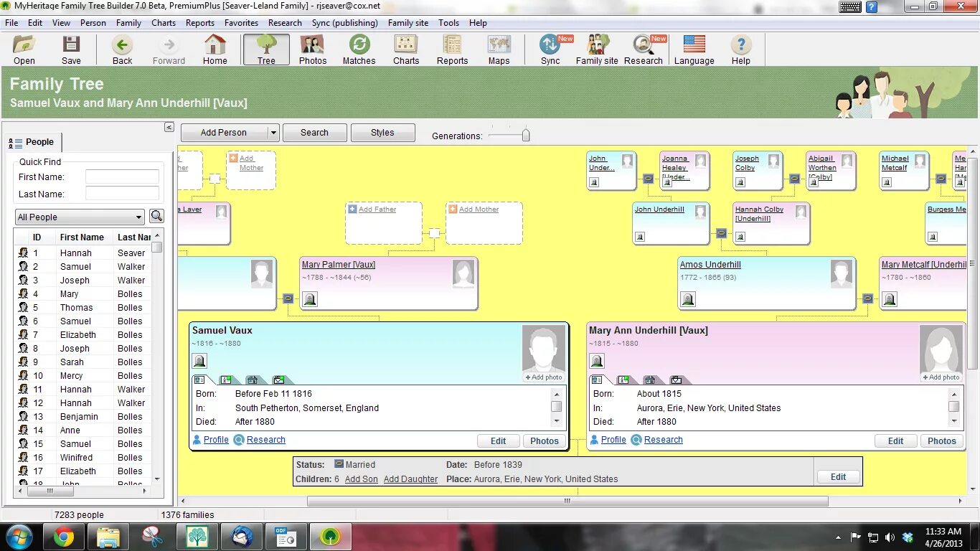The image size is (980, 551).
Task: Open Samuel Vaux Profile link
Action: pos(216,440)
